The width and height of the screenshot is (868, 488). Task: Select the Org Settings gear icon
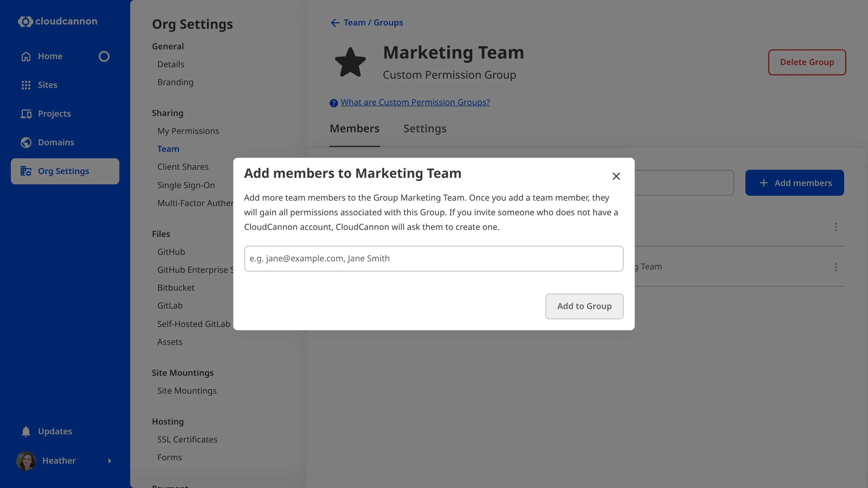(26, 171)
